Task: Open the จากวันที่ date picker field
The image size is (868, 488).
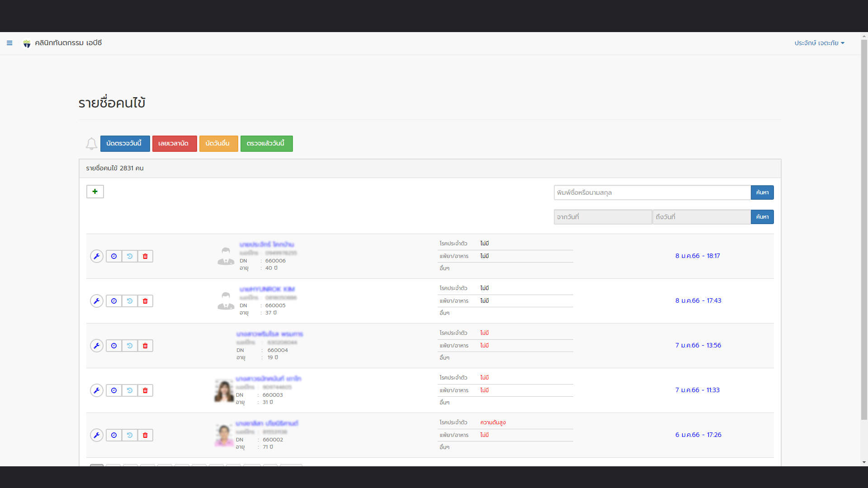Action: 603,217
